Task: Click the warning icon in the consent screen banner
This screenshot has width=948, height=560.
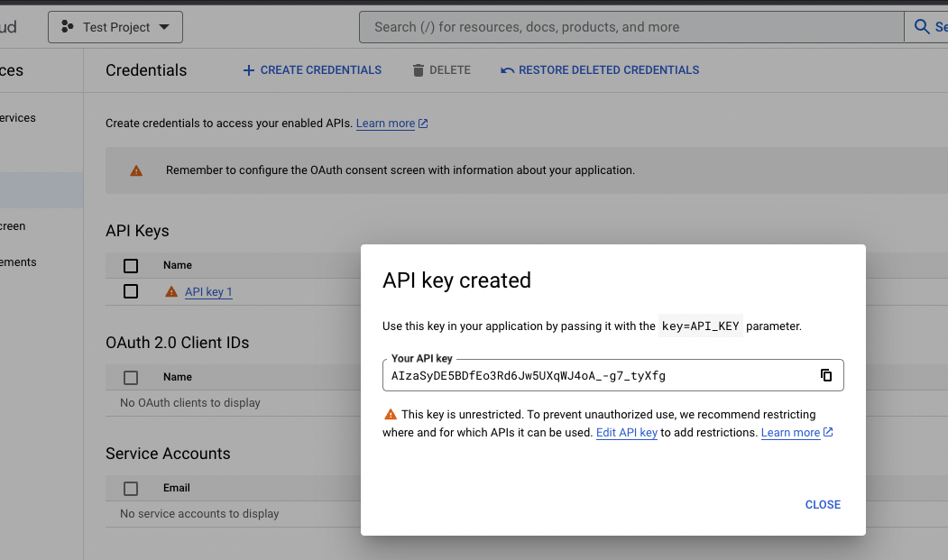Action: pos(137,170)
